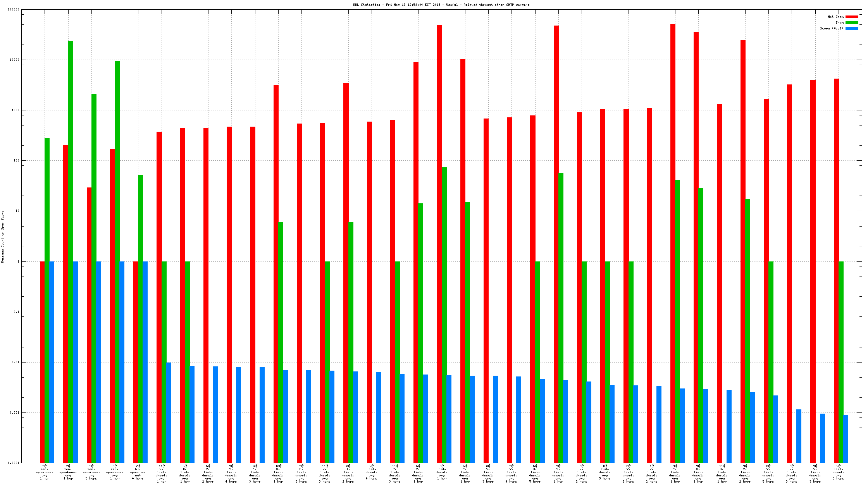The height and width of the screenshot is (488, 868).
Task: Click the 'Message Count or Spam Score' axis label
Action: (3, 237)
